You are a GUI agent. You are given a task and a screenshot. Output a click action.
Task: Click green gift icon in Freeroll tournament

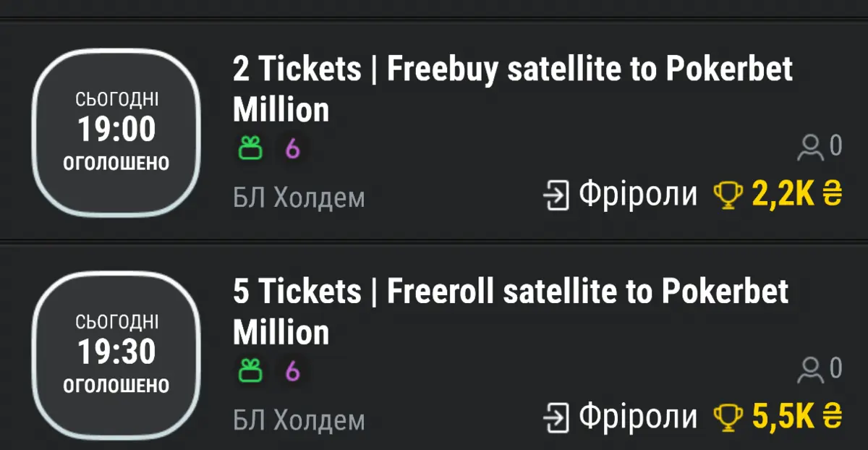click(x=250, y=371)
